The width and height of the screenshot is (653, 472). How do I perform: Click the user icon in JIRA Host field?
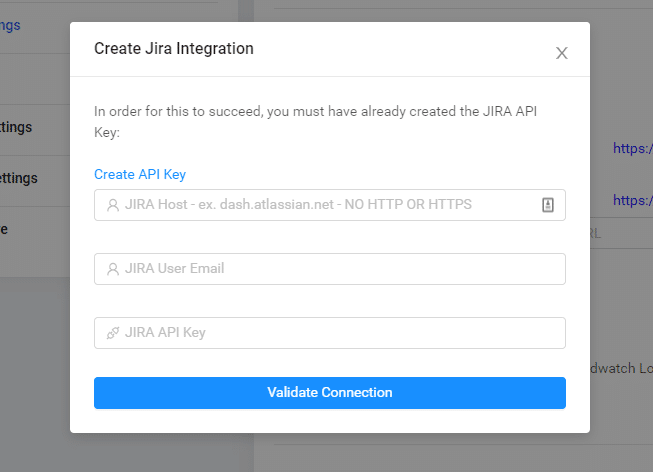click(113, 205)
